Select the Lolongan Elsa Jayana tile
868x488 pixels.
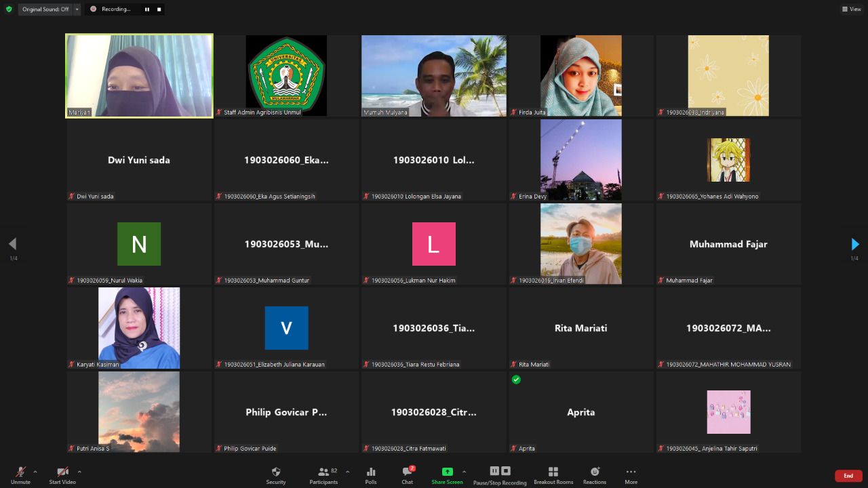(x=434, y=160)
